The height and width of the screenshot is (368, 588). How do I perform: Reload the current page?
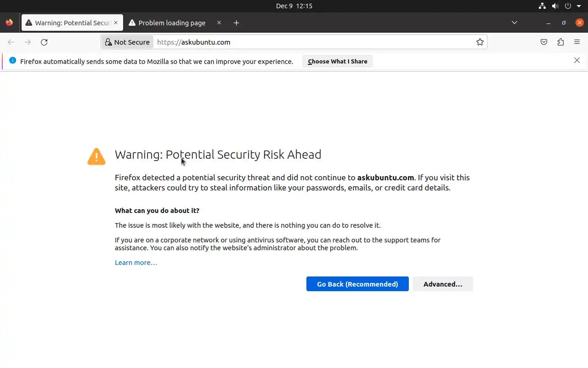tap(44, 42)
